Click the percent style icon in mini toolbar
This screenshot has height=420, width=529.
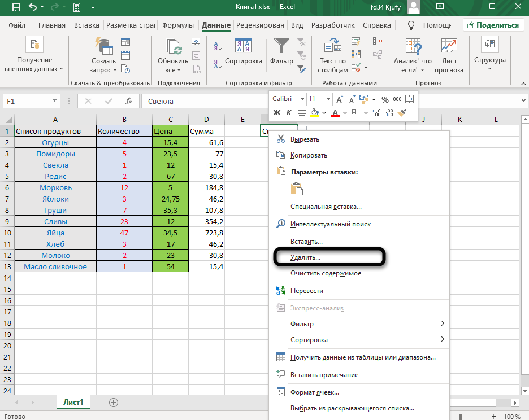[384, 99]
